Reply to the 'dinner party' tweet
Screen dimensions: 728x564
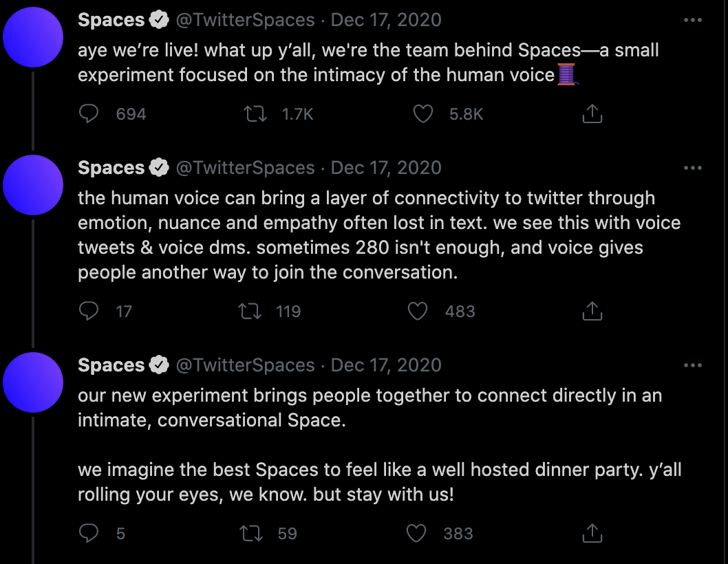tap(89, 533)
